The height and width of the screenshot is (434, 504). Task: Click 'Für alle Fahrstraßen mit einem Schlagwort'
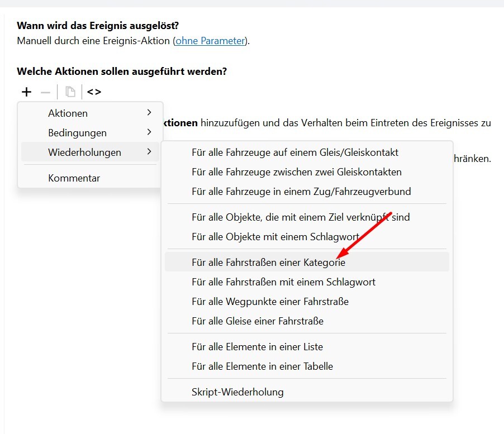tap(283, 282)
